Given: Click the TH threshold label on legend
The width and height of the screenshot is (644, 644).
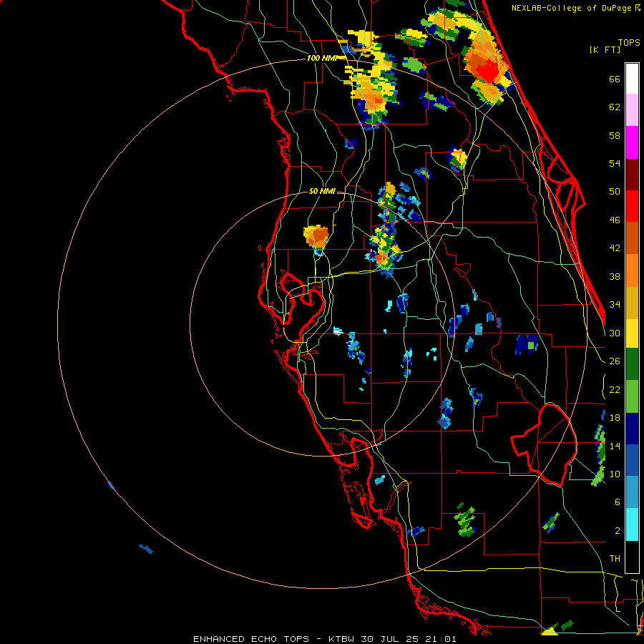Looking at the screenshot, I should pyautogui.click(x=615, y=559).
